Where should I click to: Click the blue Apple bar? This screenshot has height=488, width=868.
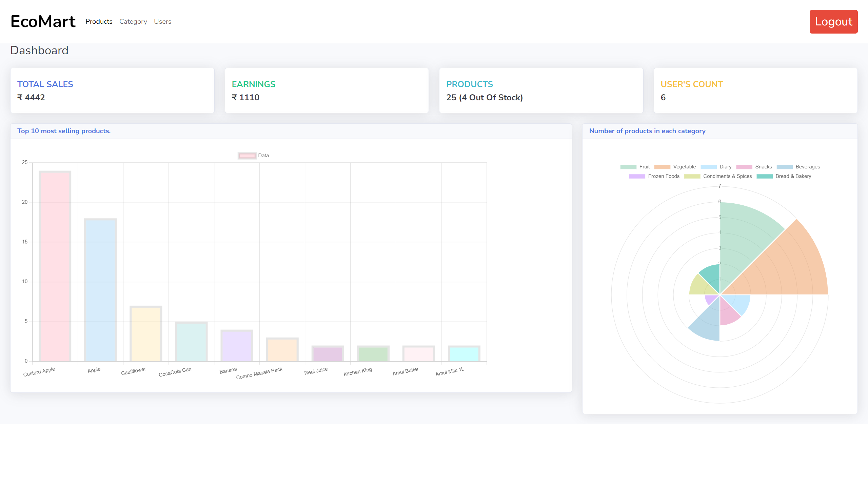100,290
